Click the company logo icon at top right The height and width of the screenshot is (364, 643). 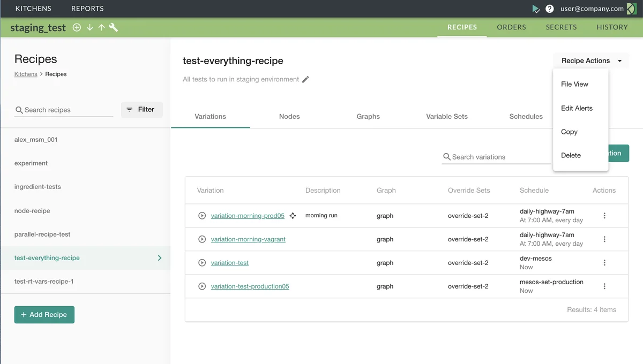tap(631, 9)
